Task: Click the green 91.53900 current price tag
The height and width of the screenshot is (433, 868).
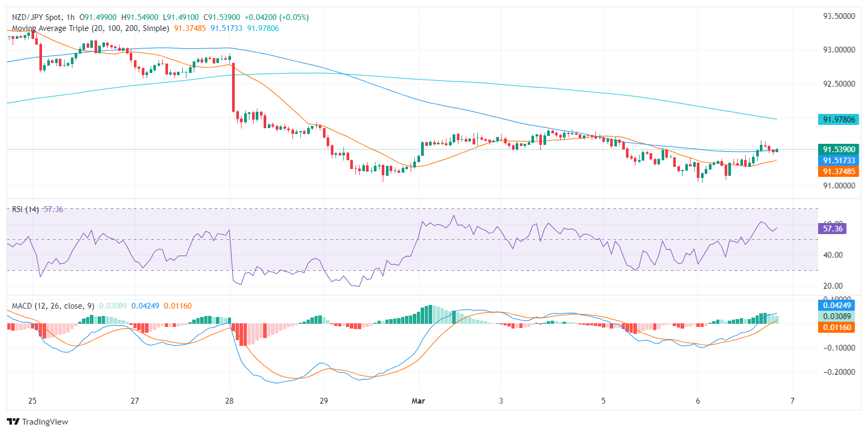Action: (839, 150)
